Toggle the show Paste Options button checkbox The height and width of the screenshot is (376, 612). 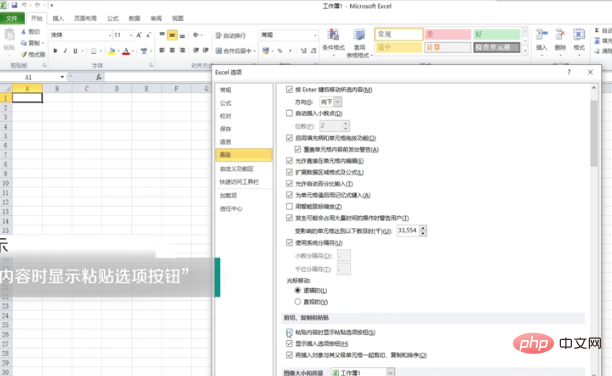(289, 332)
